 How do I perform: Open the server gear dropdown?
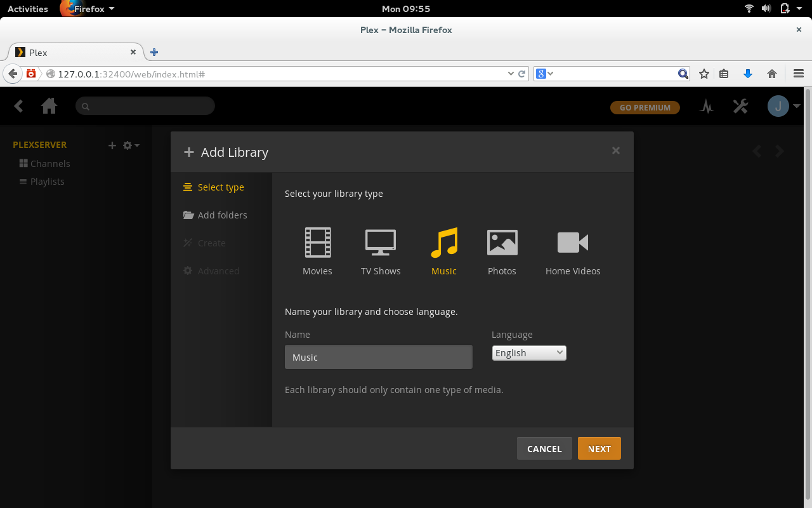131,145
